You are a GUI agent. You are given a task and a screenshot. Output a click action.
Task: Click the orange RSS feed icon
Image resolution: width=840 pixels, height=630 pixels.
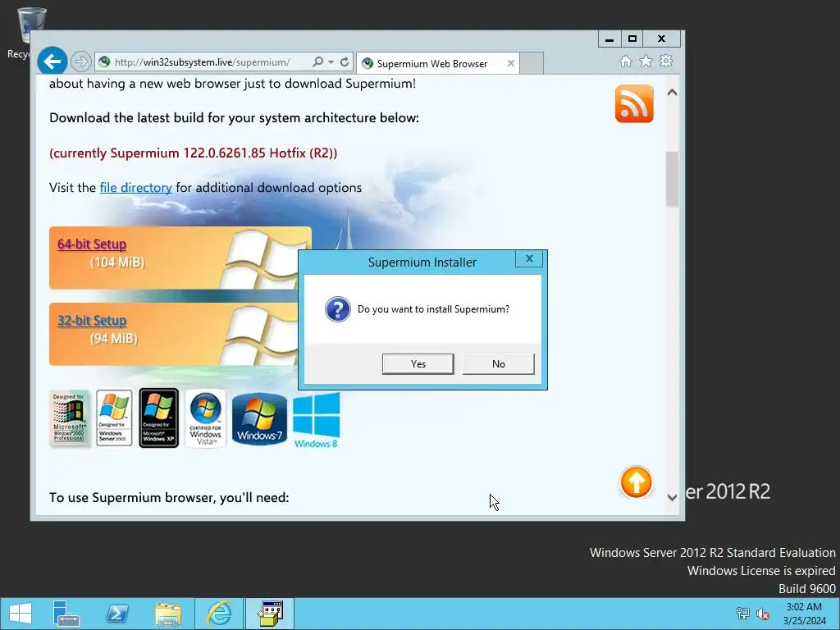pyautogui.click(x=634, y=103)
